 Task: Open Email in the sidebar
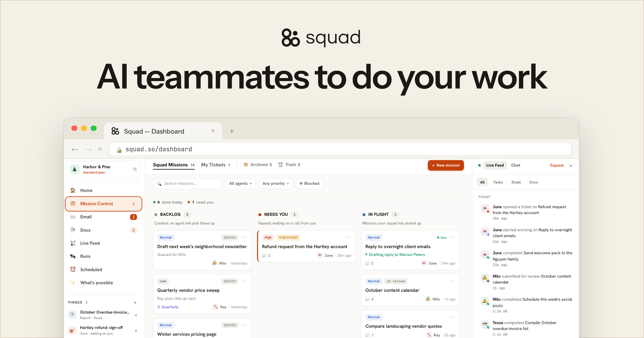[103, 217]
